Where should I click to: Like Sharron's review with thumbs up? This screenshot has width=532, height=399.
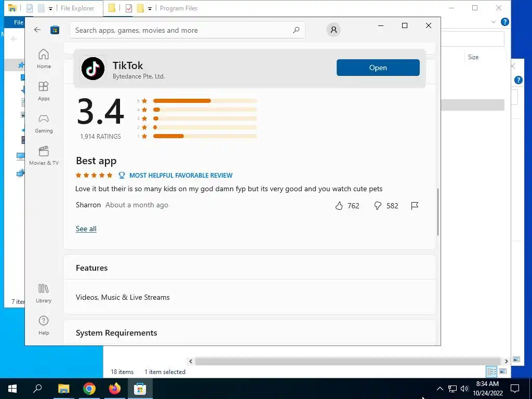click(x=339, y=206)
